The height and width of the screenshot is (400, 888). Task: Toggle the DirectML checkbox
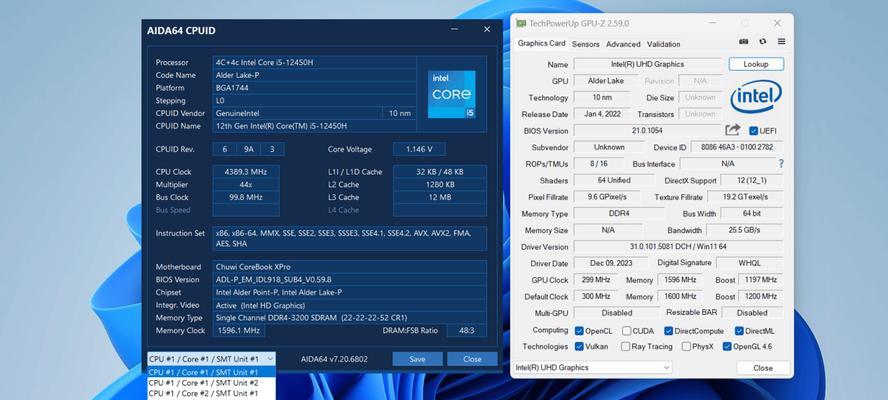click(739, 331)
